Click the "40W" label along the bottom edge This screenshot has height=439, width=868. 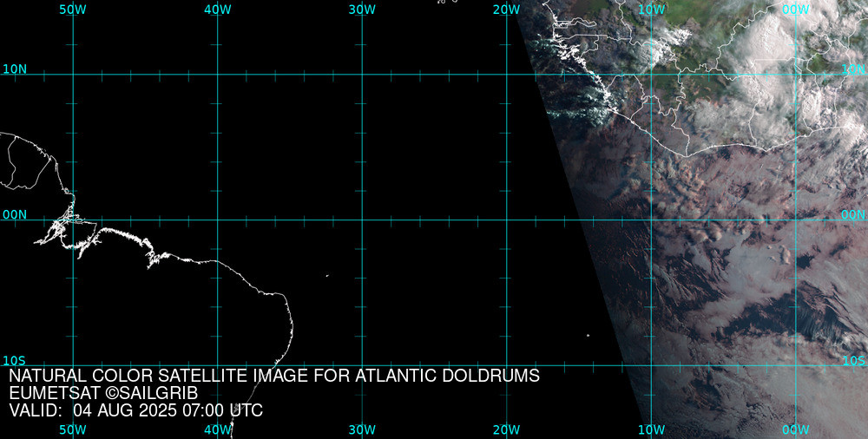click(x=218, y=430)
